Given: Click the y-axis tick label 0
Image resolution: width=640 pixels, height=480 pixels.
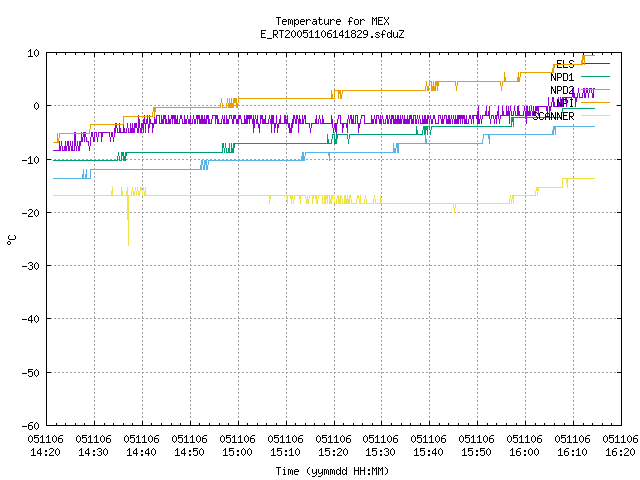Looking at the screenshot, I should (37, 106).
